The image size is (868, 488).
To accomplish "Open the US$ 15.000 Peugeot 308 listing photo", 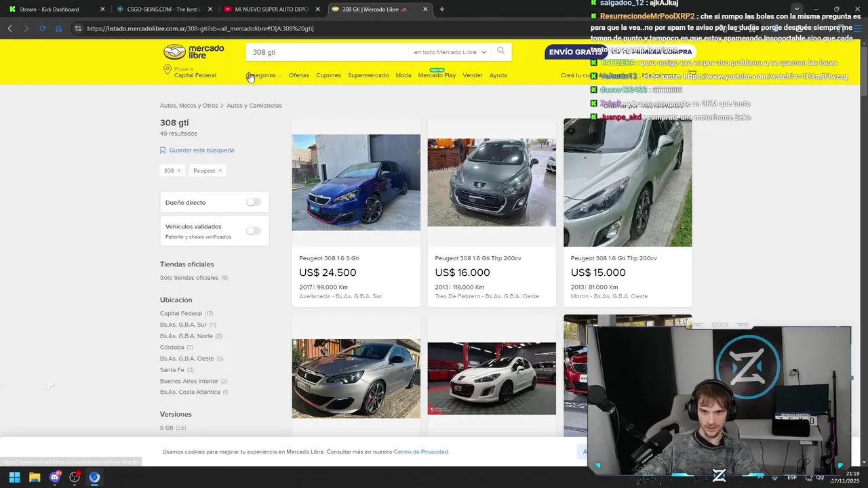I will [628, 182].
